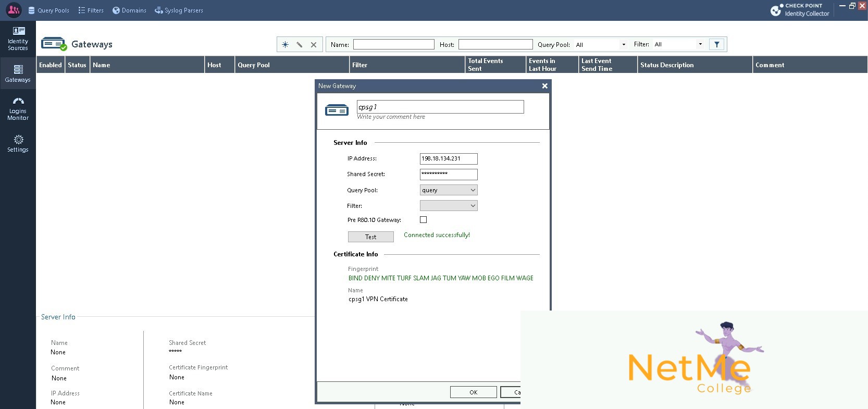This screenshot has width=868, height=409.
Task: Click the toolbar Name search field
Action: (394, 45)
